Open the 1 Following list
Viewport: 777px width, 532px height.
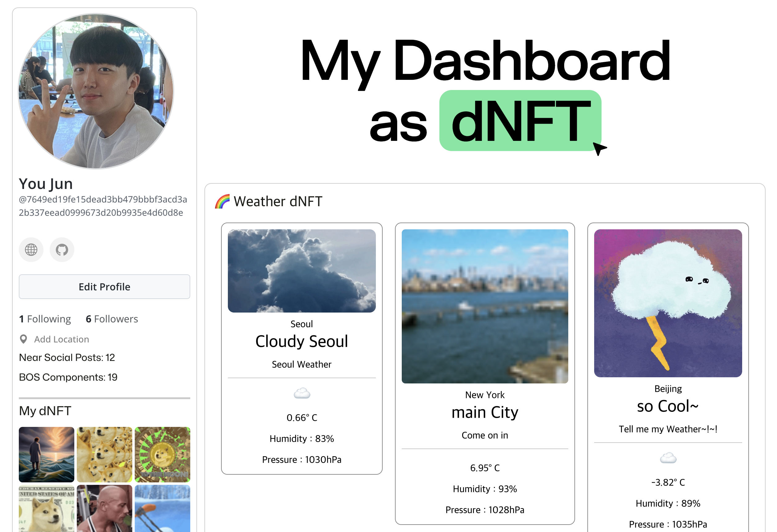[x=45, y=319]
